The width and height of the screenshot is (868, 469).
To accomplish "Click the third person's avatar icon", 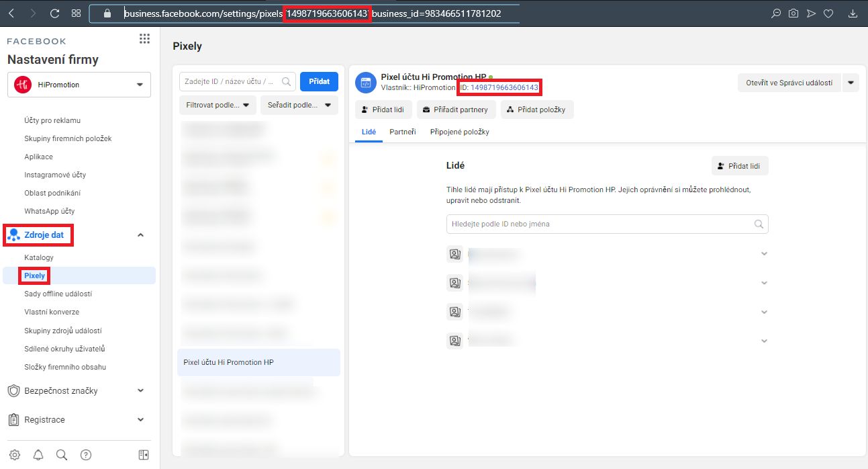I will click(x=454, y=312).
